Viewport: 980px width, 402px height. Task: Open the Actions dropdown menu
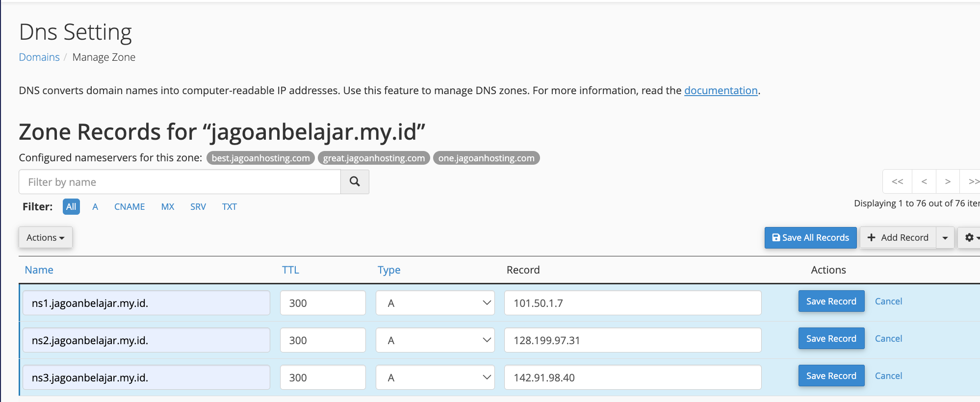(x=46, y=237)
